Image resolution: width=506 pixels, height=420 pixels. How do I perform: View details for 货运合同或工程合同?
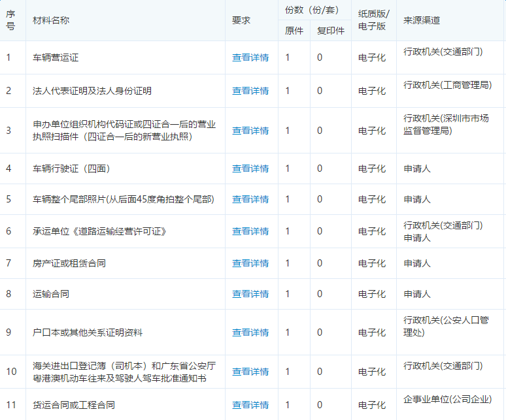pos(250,405)
